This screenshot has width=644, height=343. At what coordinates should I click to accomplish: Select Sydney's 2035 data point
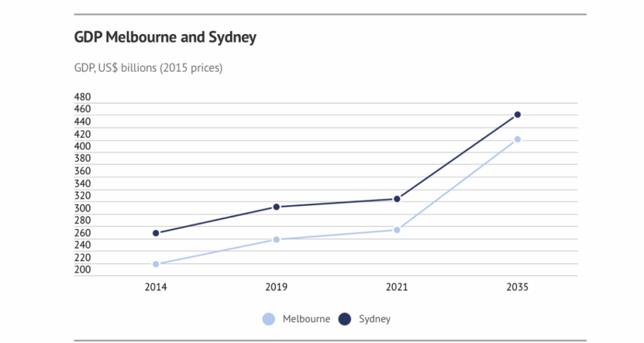point(518,115)
